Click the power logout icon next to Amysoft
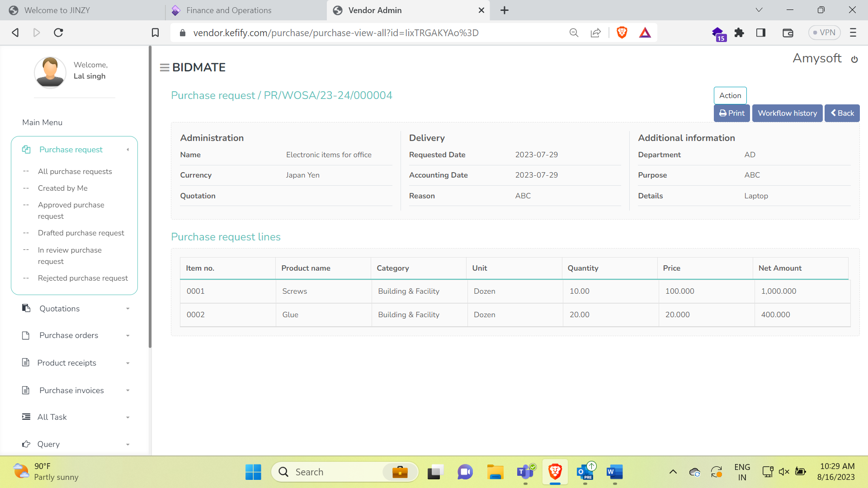Screen dimensions: 868x488 click(x=854, y=60)
